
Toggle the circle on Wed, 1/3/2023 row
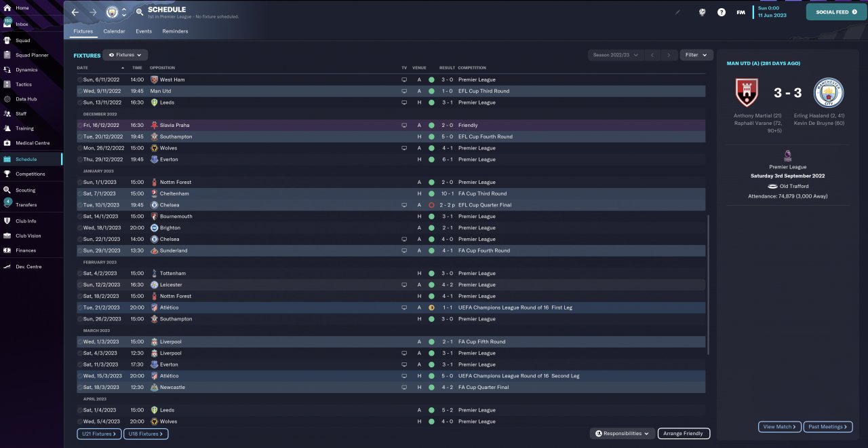point(79,341)
